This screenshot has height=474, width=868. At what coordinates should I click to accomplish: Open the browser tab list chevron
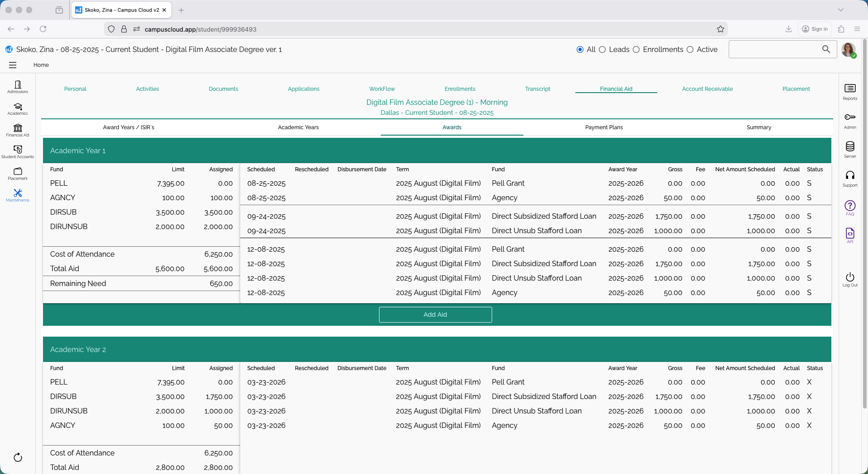click(x=840, y=10)
